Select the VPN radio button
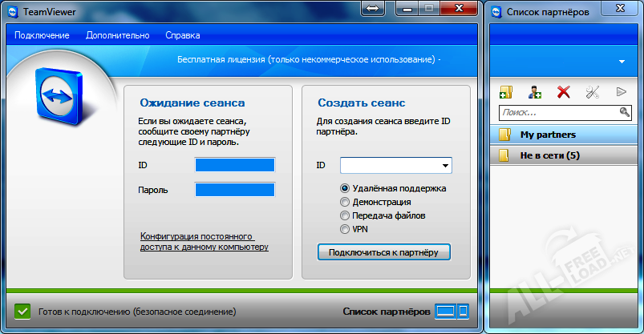The width and height of the screenshot is (644, 334). 346,229
